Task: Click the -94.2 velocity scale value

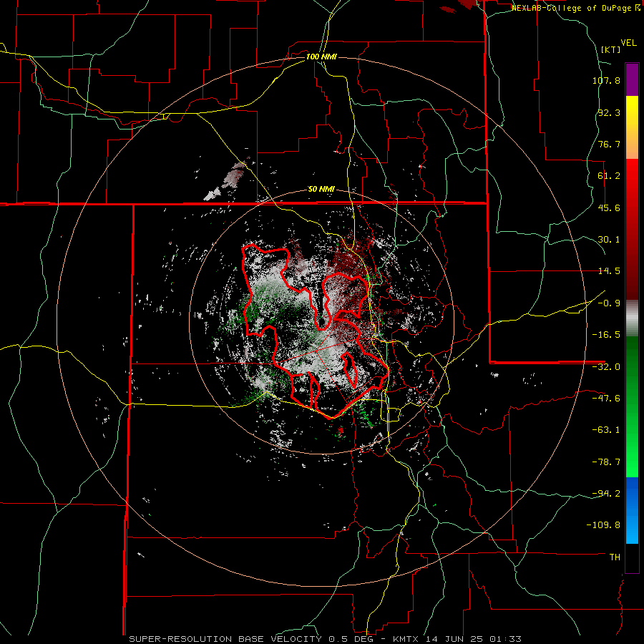Action: [x=606, y=493]
